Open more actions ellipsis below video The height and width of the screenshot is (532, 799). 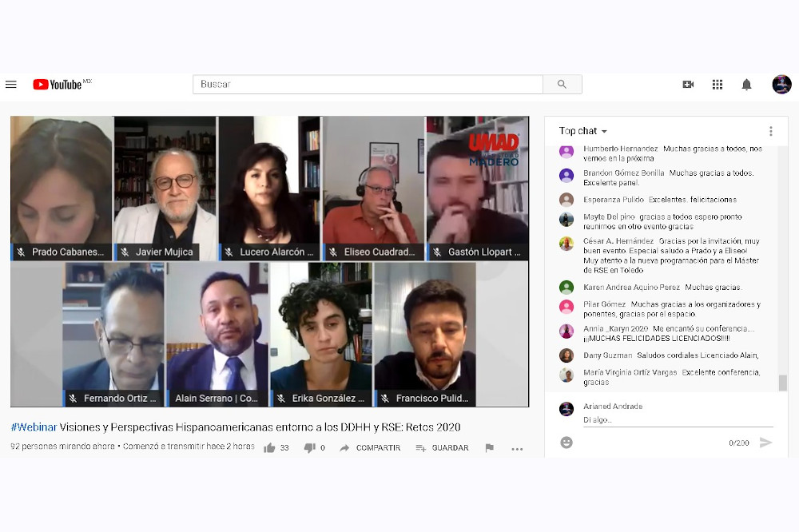517,449
